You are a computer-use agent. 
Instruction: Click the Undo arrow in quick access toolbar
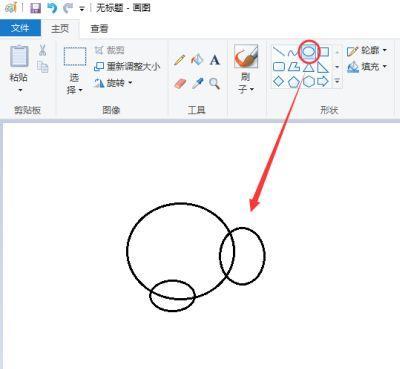[52, 8]
